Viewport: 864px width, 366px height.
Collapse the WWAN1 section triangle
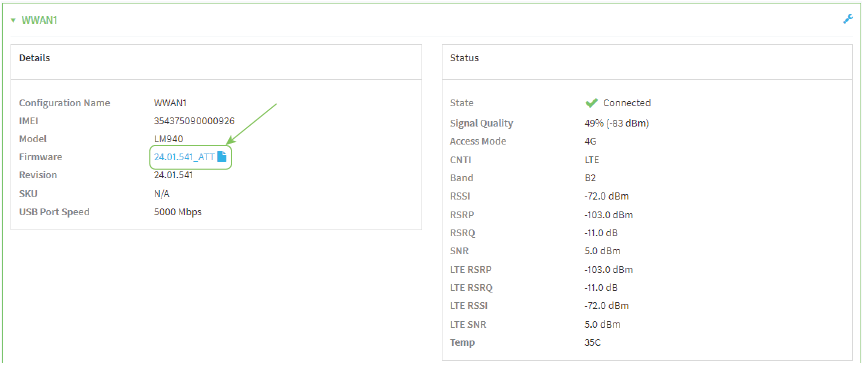(13, 20)
